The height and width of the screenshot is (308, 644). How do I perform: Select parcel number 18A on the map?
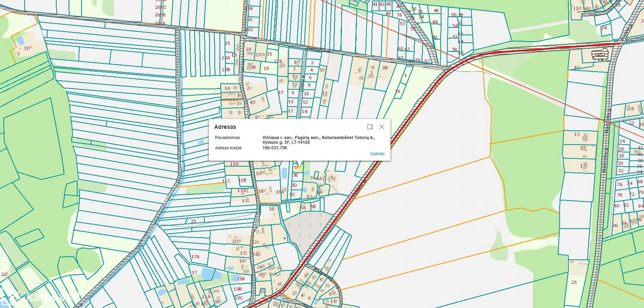pyautogui.click(x=280, y=192)
